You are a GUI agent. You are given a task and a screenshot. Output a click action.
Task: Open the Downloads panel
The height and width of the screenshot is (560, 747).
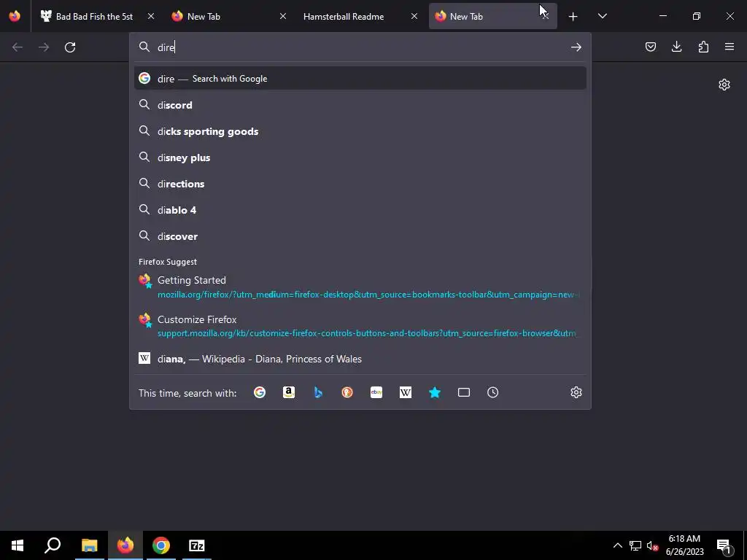coord(676,47)
